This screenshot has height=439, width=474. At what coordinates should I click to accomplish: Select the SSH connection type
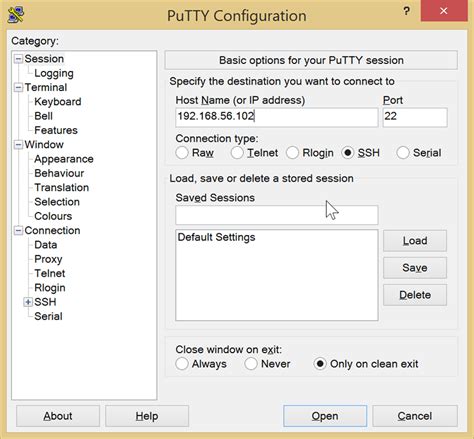348,153
